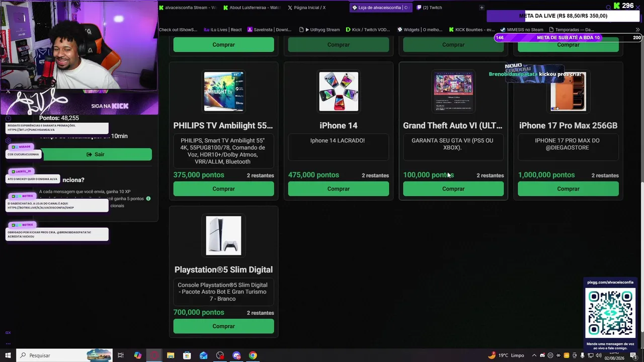Viewport: 644px width, 362px height.
Task: Select the Loja de alvaceisconfia tab
Action: point(380,8)
